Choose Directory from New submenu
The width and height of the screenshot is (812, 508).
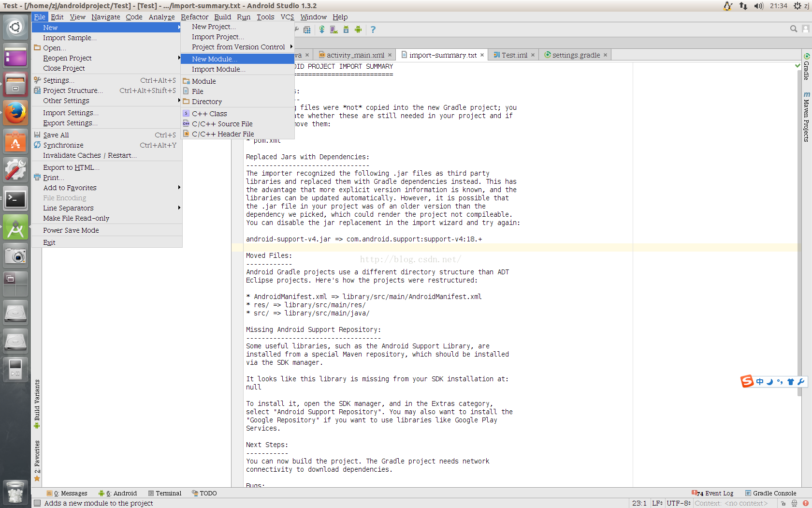pyautogui.click(x=237, y=102)
